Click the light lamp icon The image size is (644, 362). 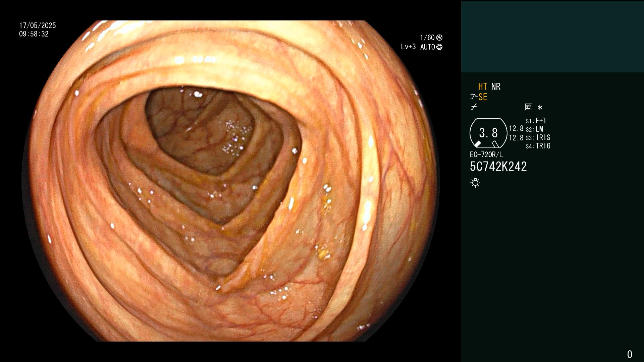click(x=475, y=183)
